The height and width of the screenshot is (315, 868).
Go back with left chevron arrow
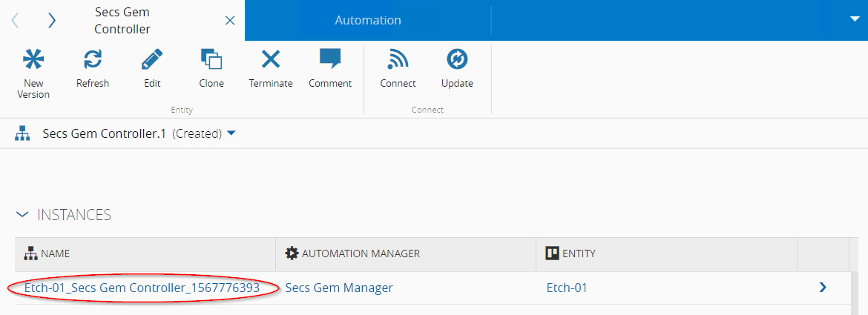(x=16, y=21)
